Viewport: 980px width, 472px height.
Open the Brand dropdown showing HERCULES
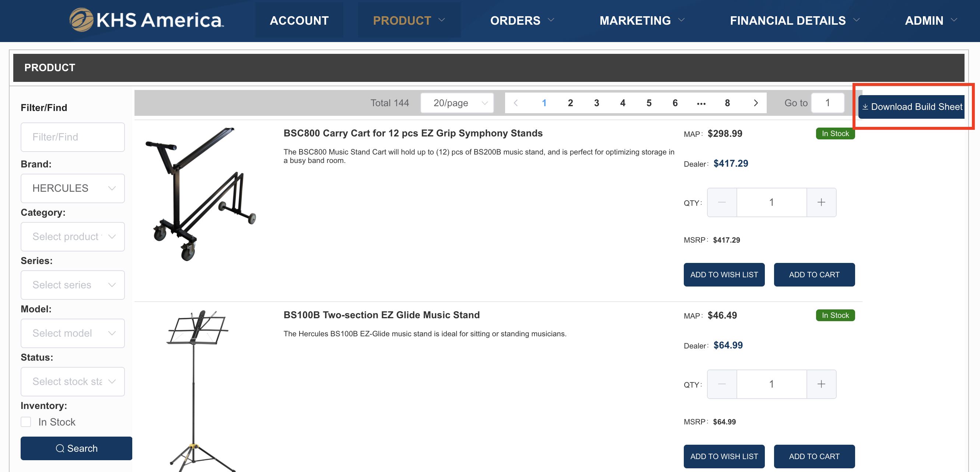click(73, 188)
